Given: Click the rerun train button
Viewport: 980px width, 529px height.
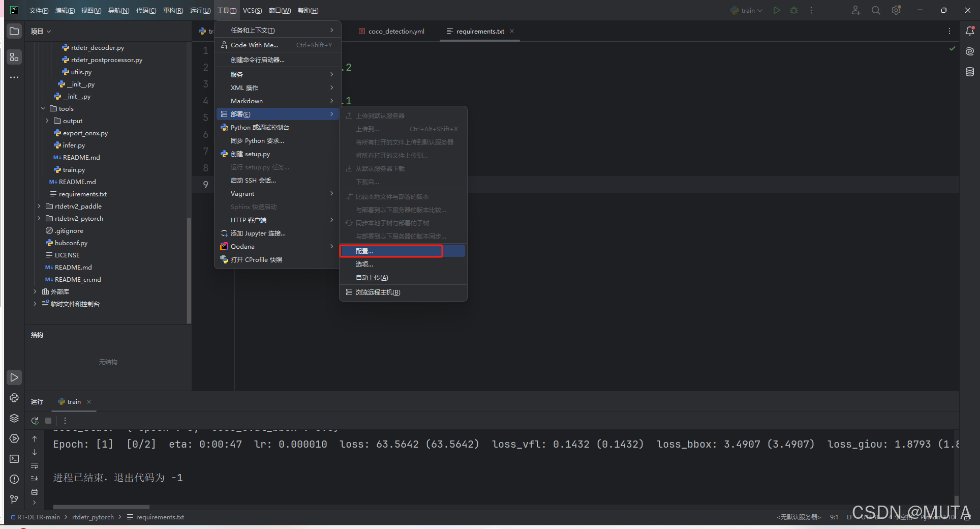Looking at the screenshot, I should click(x=35, y=421).
